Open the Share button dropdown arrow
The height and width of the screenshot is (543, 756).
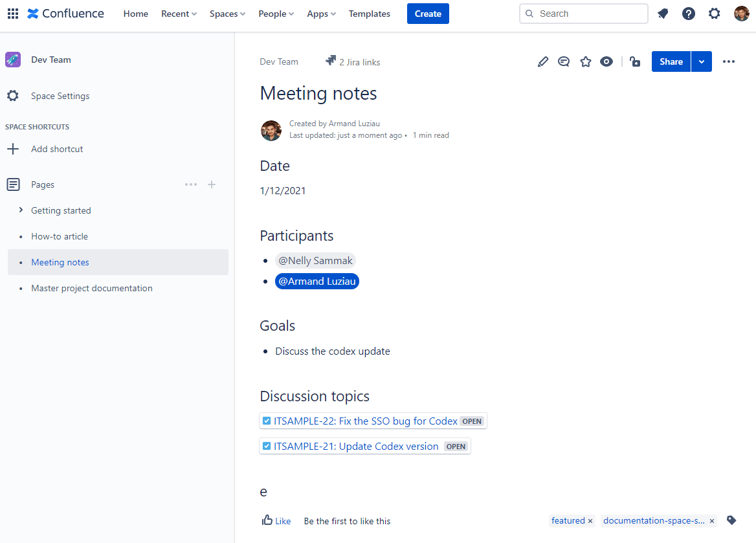coord(702,61)
